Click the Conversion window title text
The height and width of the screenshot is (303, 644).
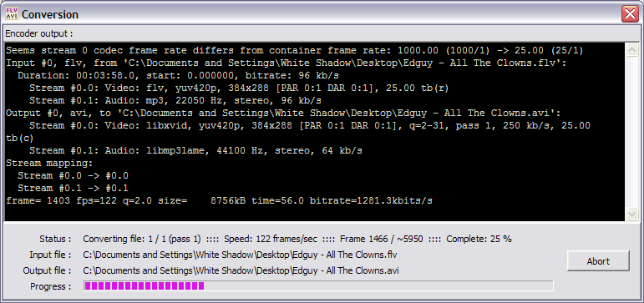(50, 15)
